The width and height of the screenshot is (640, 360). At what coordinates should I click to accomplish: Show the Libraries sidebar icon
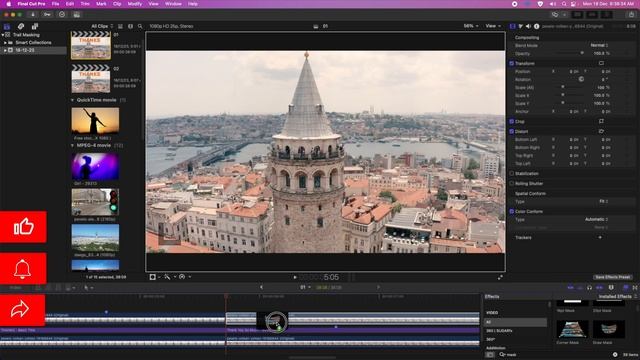click(7, 26)
